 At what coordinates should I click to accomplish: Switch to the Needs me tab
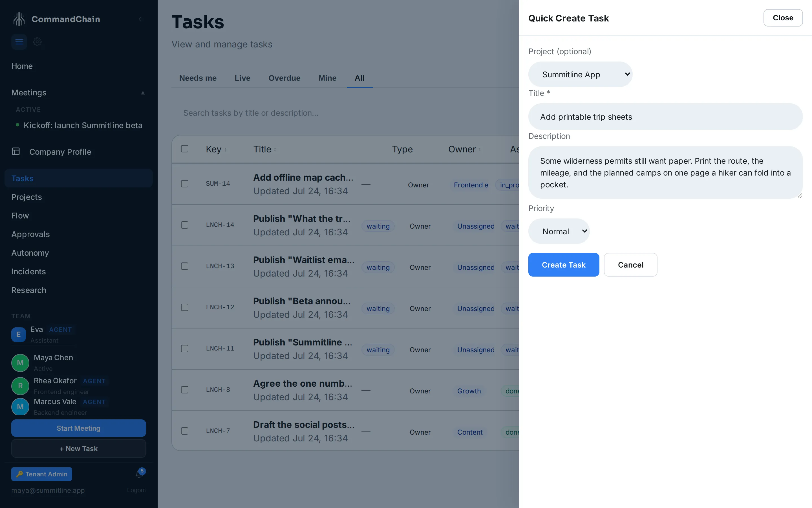198,78
